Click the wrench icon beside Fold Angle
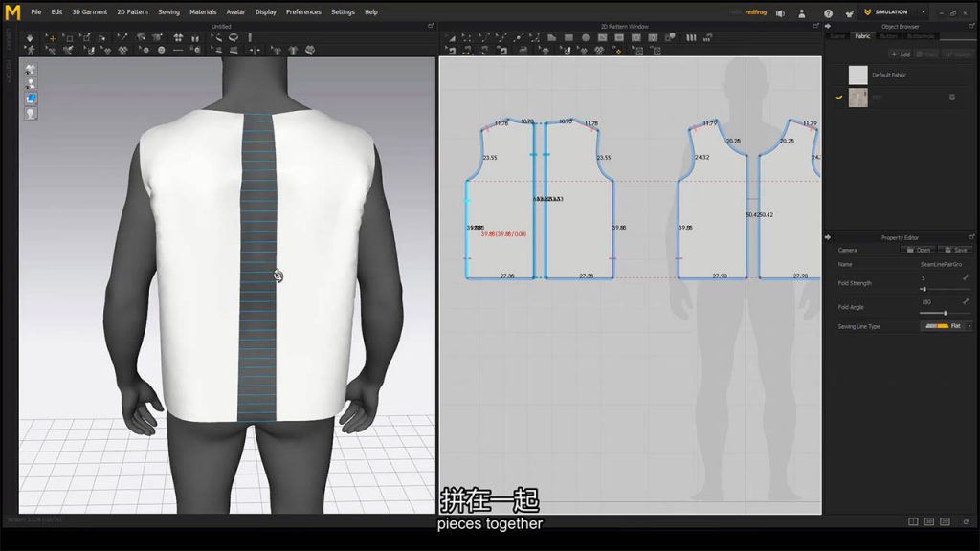This screenshot has height=551, width=980. pos(966,301)
